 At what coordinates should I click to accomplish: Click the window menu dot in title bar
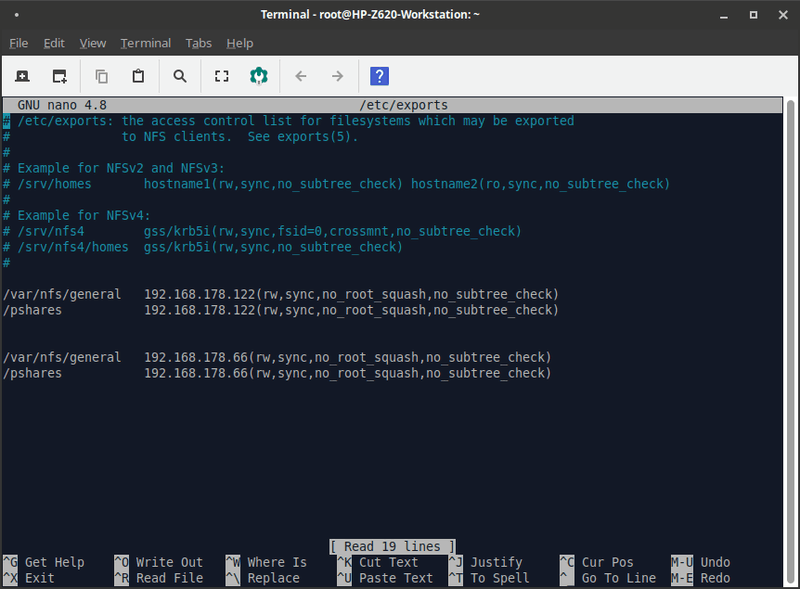pyautogui.click(x=17, y=15)
